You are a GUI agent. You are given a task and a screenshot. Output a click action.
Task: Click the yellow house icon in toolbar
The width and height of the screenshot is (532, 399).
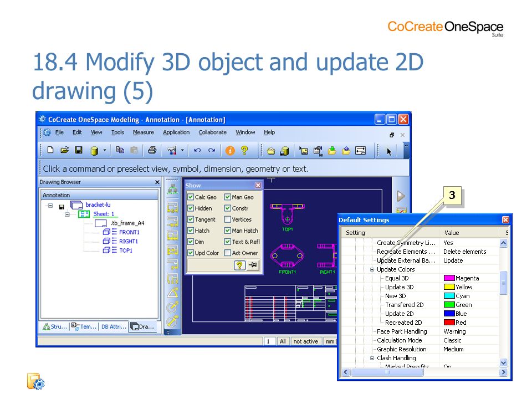271,151
